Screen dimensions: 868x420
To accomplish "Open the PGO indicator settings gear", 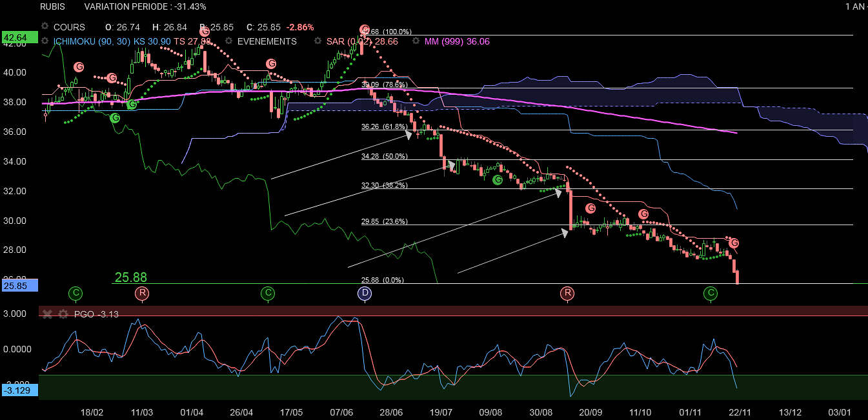I will tap(63, 314).
